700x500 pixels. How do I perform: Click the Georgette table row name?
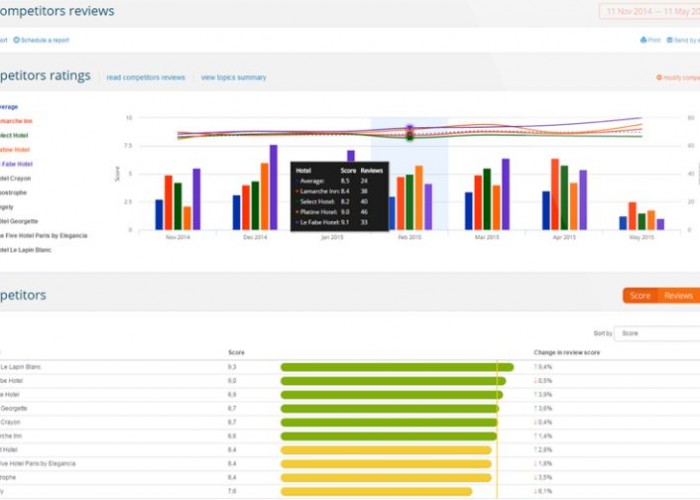(x=14, y=408)
